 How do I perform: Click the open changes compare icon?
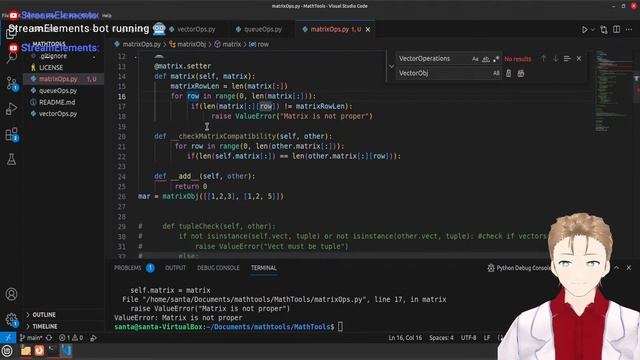point(604,29)
